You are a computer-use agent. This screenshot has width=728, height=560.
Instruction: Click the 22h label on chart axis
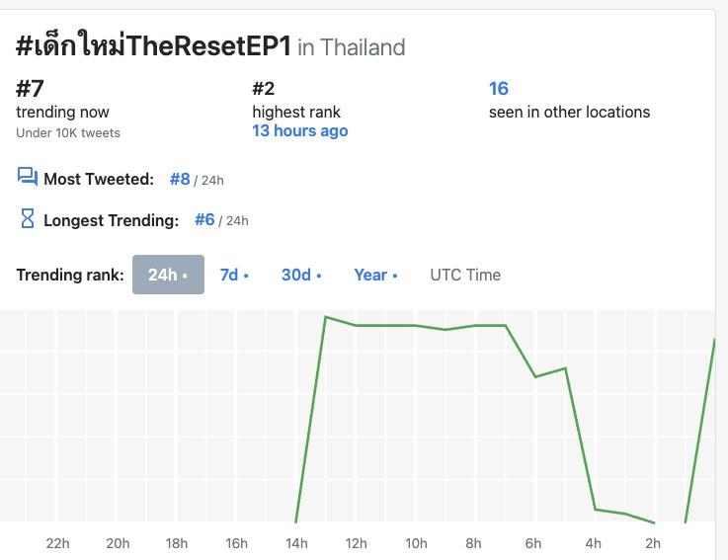[x=58, y=543]
